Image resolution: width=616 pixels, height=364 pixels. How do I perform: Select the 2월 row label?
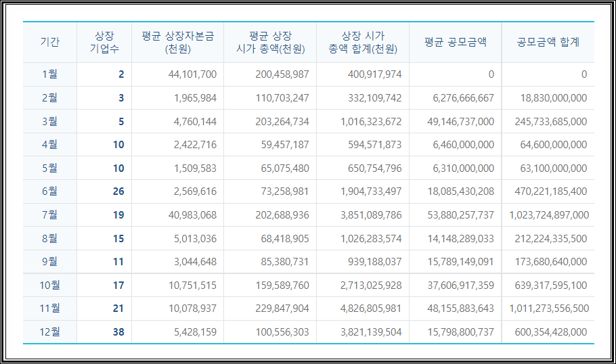[50, 98]
